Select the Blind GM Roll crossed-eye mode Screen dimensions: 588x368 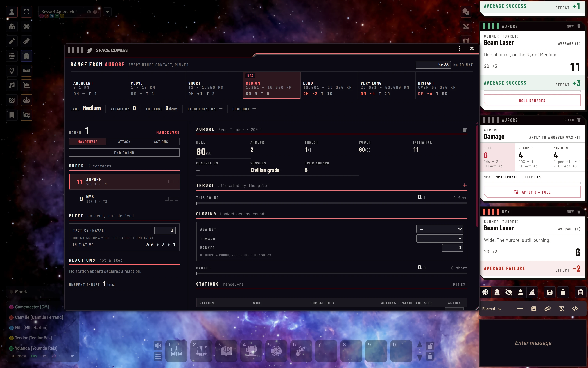tap(509, 292)
